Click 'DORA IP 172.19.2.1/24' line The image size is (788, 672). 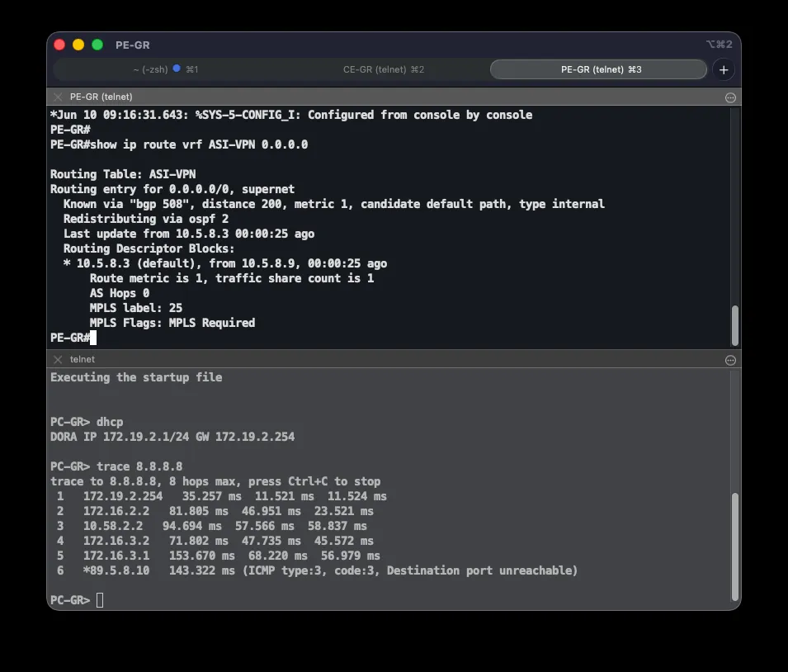point(172,437)
